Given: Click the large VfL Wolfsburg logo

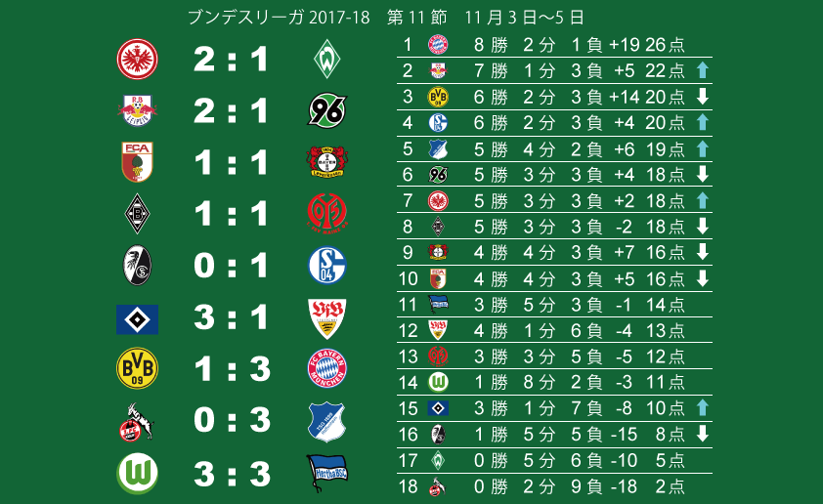Looking at the screenshot, I should point(137,473).
